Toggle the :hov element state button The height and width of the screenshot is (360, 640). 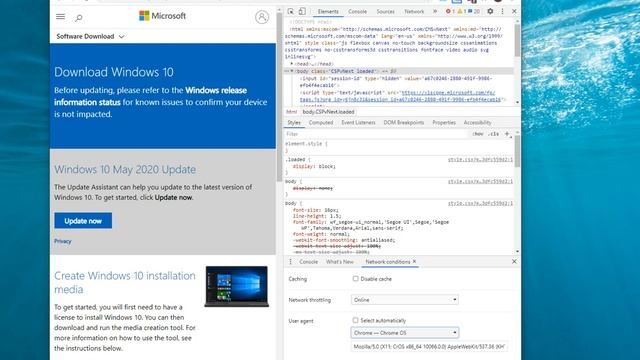(x=478, y=134)
